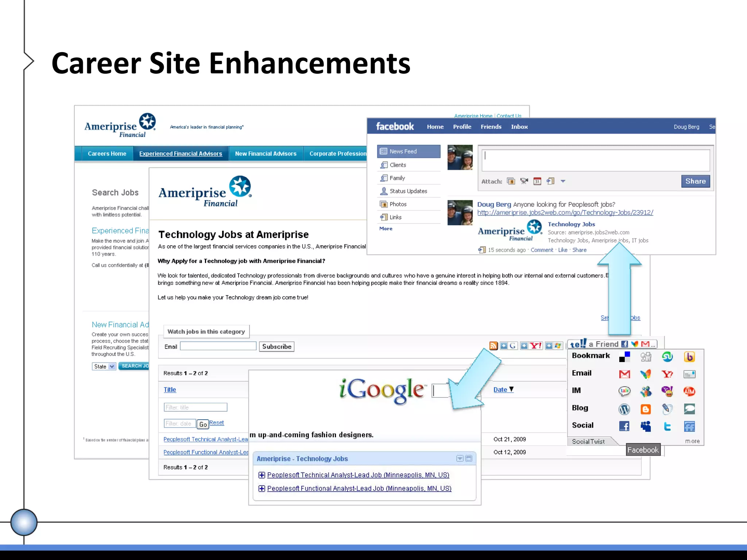The height and width of the screenshot is (560, 747).
Task: Share on Facebook in Social row
Action: 624,426
